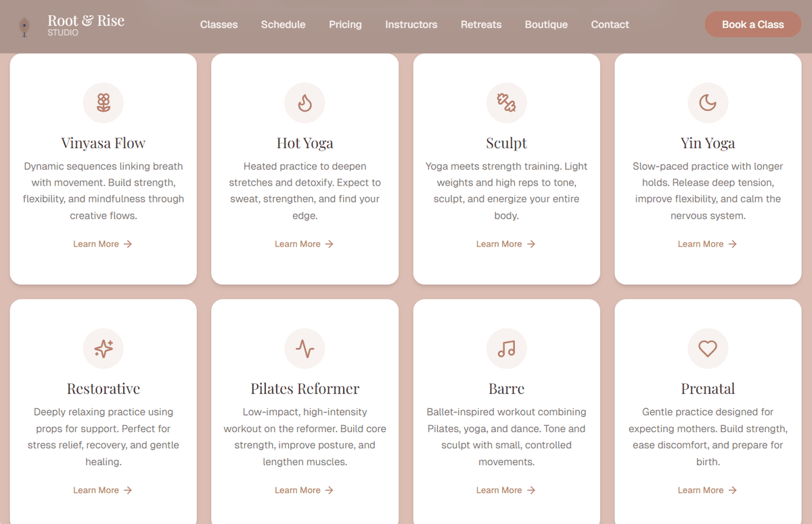
Task: Click Learn More under Restorative
Action: coord(103,490)
